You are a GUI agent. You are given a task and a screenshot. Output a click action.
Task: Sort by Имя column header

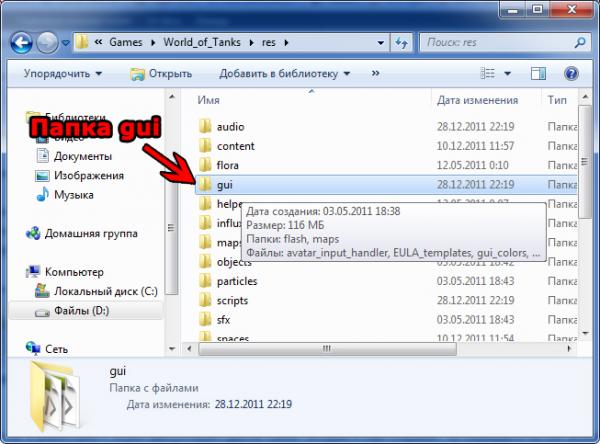[208, 100]
